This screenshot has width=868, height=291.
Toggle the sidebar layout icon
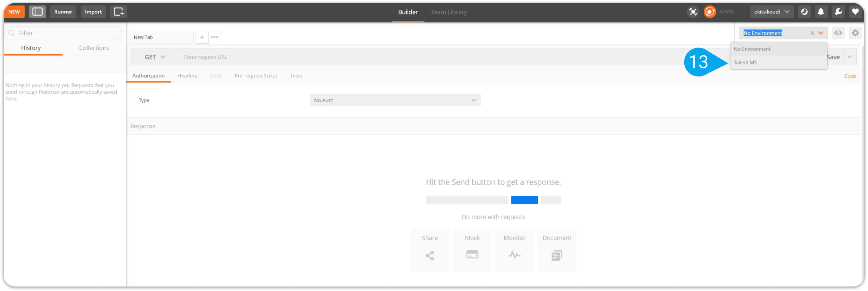[x=37, y=12]
